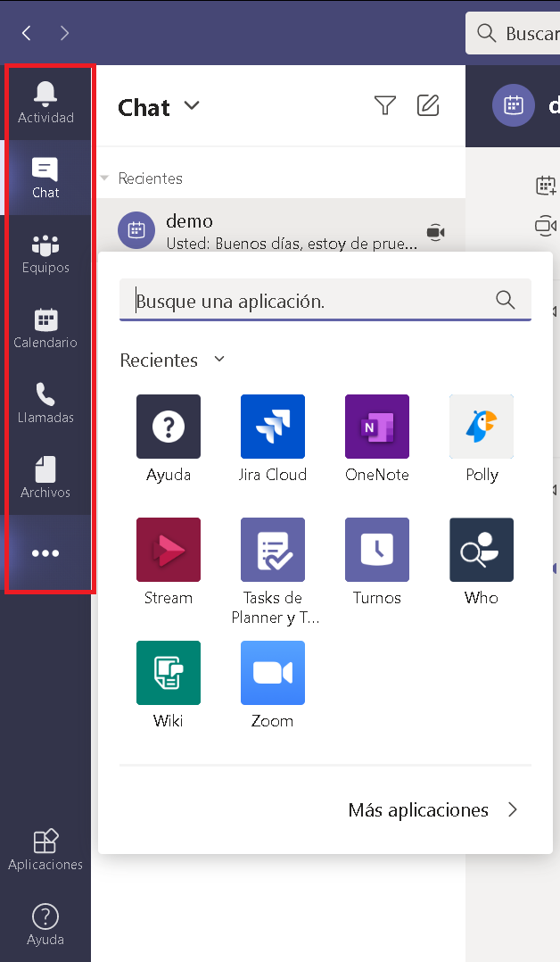
Task: Click the three-dots more apps button
Action: click(45, 553)
